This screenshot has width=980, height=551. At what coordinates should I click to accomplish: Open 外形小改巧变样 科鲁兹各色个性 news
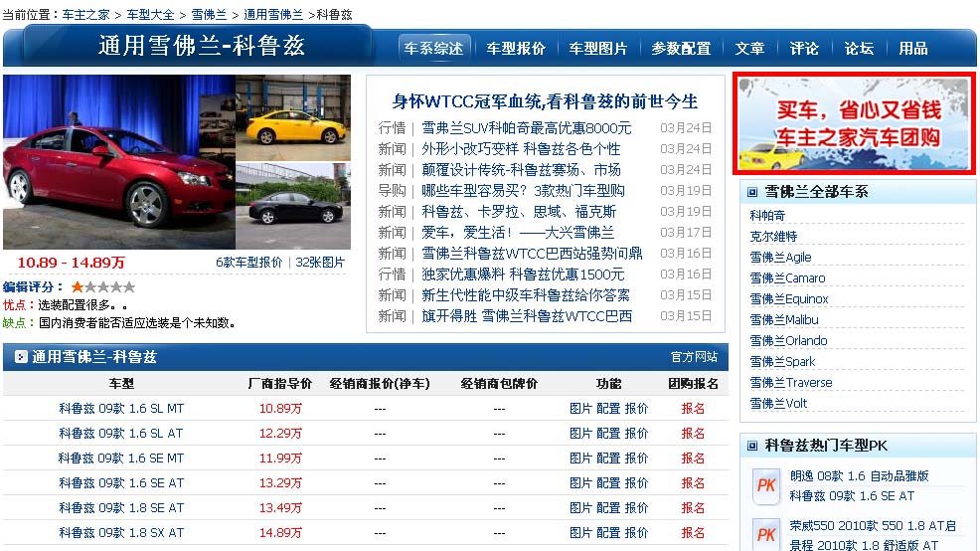click(x=521, y=149)
